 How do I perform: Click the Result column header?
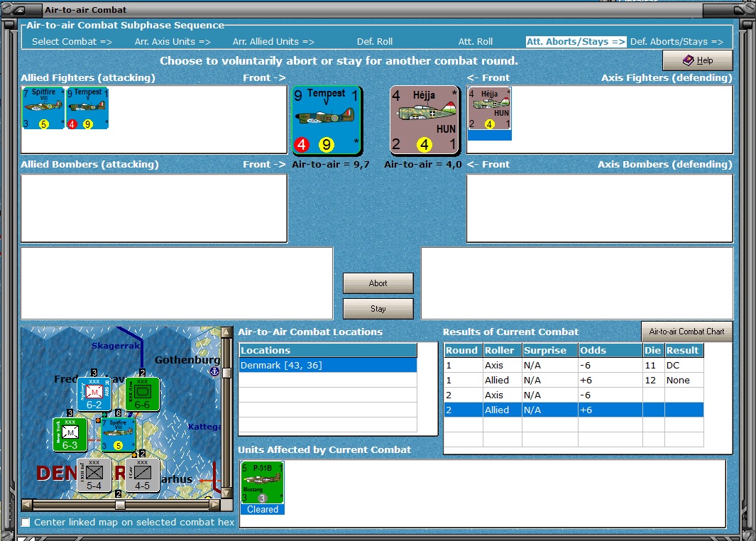tap(684, 350)
